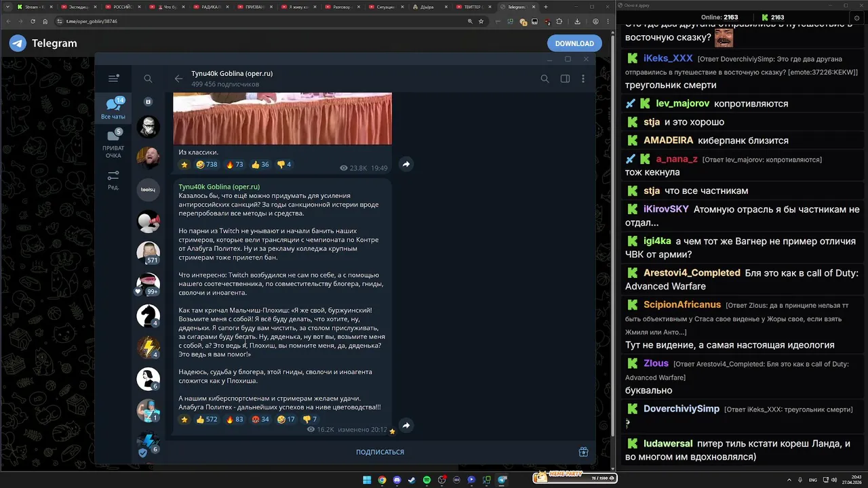868x488 pixels.
Task: Show hidden system tray icons
Action: pos(789,480)
